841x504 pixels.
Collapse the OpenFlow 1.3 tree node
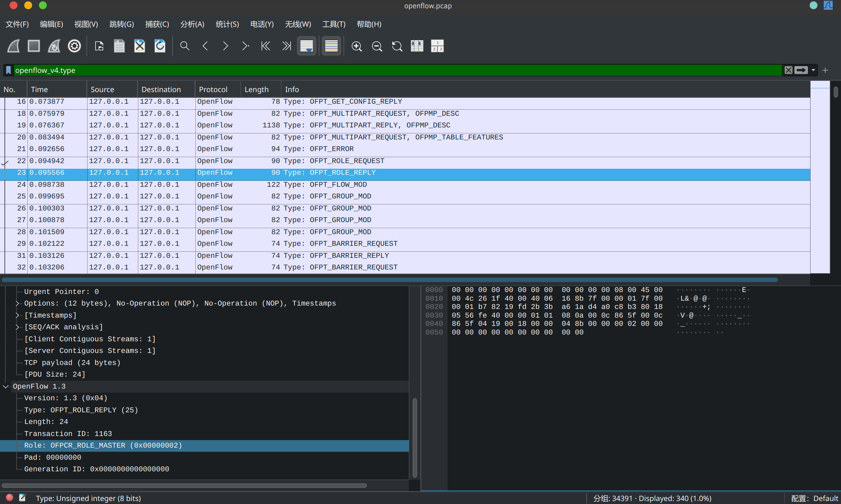click(6, 386)
